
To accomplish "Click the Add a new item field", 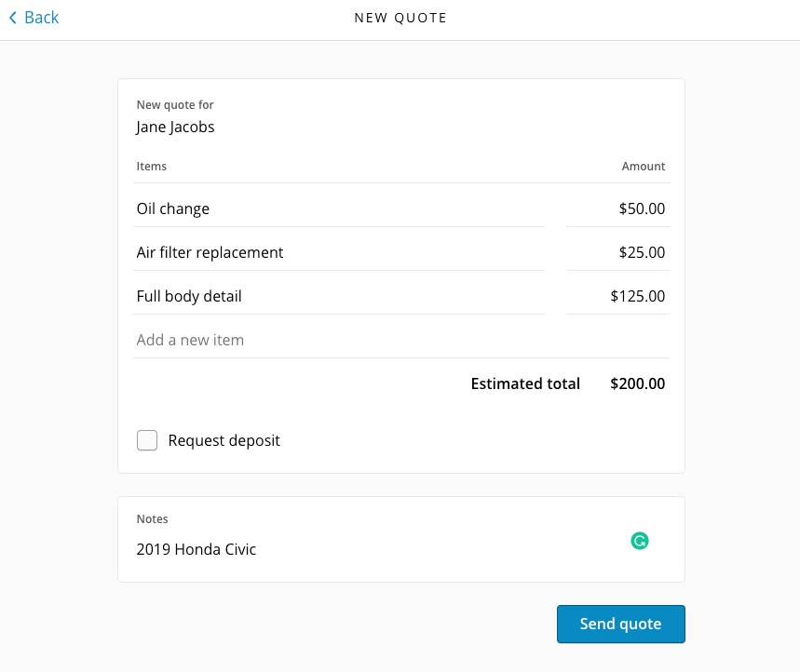I will point(400,340).
